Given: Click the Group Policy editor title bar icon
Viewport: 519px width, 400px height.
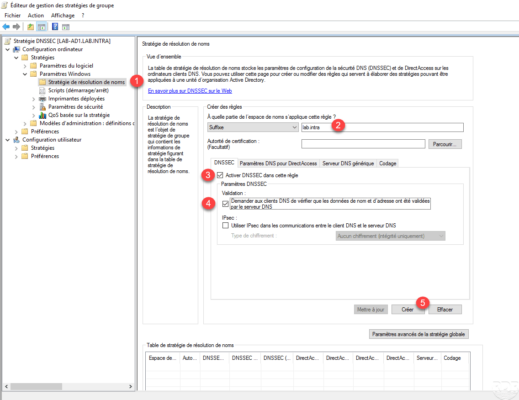Looking at the screenshot, I should pos(5,5).
